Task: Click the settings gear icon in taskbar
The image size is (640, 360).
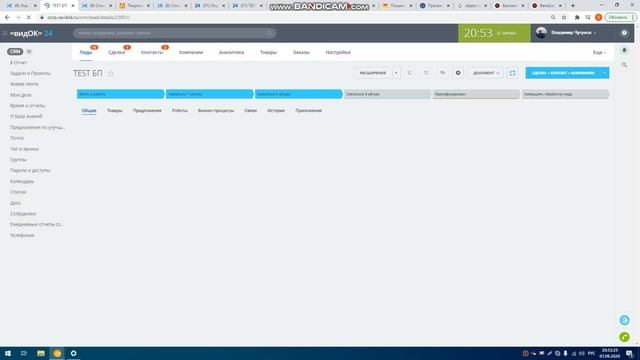Action: [73, 353]
